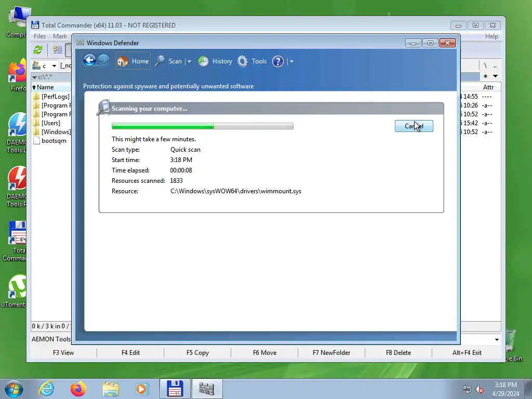This screenshot has height=399, width=532.
Task: Click the network tray icon
Action: pos(467,390)
